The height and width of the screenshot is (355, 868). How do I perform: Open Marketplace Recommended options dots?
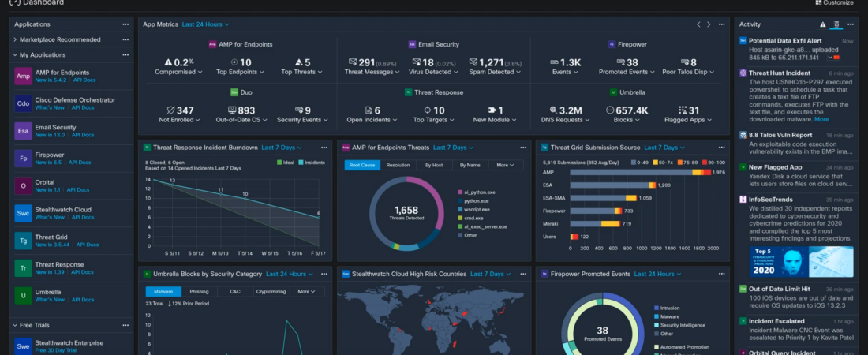pyautogui.click(x=125, y=40)
